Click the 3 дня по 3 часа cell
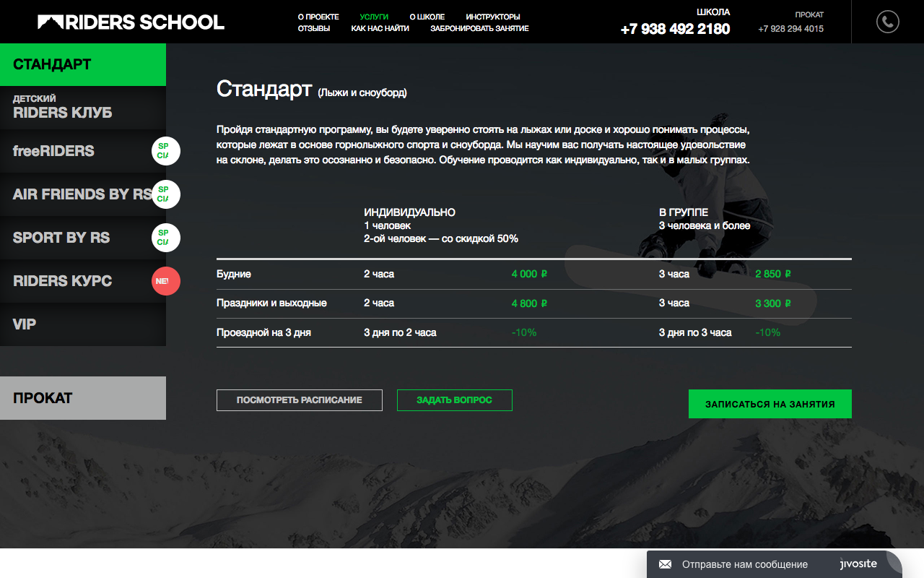The width and height of the screenshot is (924, 578). tap(695, 333)
